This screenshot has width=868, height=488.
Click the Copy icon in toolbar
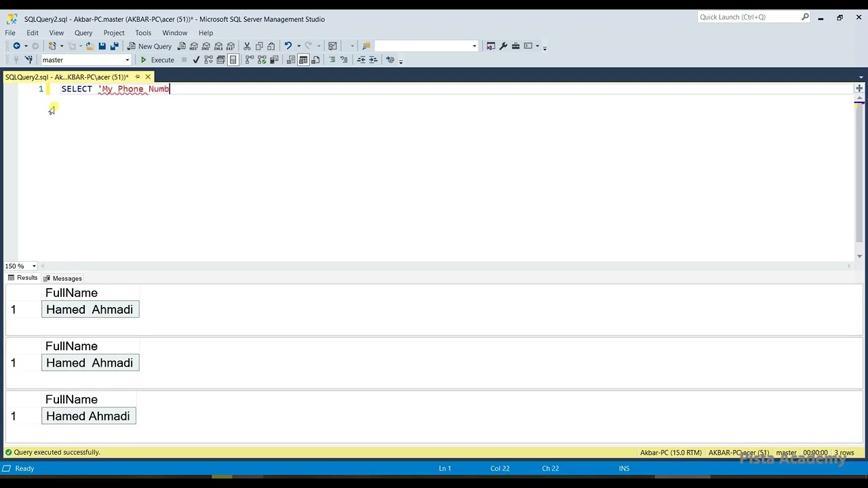(259, 46)
